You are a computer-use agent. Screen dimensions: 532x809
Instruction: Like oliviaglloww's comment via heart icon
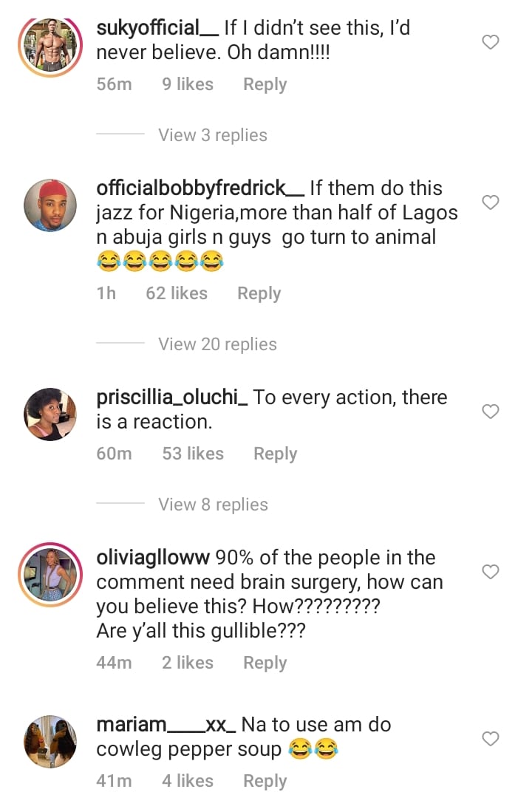491,572
